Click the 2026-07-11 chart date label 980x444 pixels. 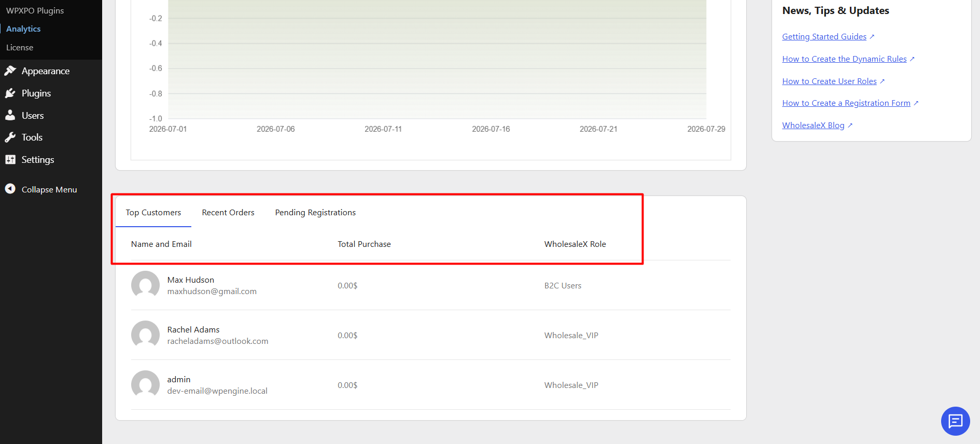pos(383,129)
